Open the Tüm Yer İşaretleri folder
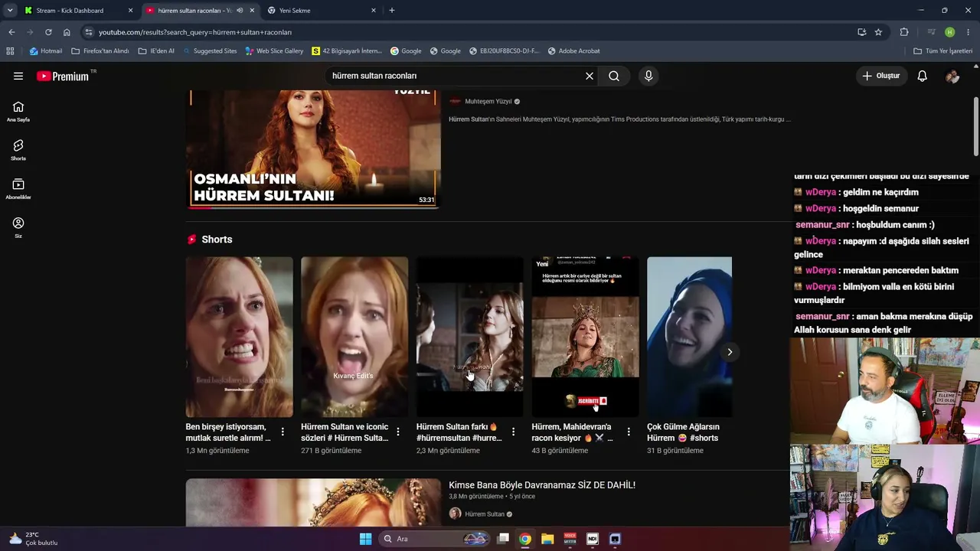 [x=942, y=51]
